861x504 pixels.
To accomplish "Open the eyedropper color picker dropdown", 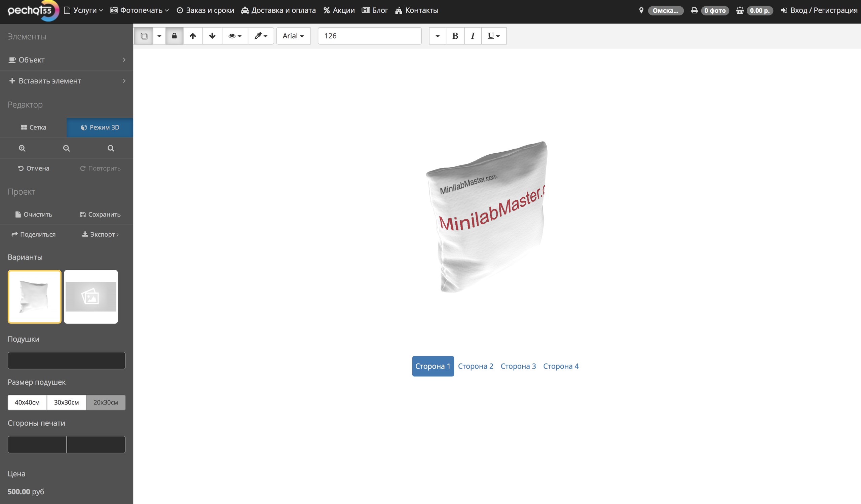I will [261, 36].
